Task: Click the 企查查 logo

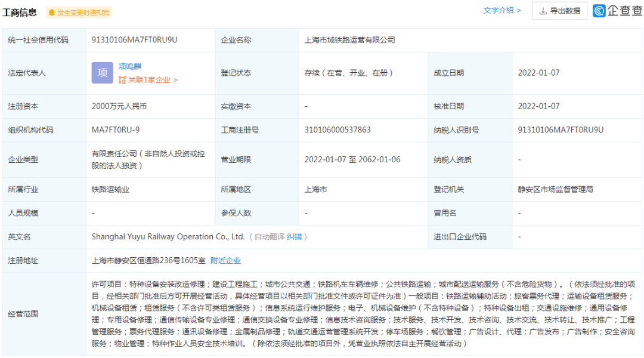Action: point(618,11)
